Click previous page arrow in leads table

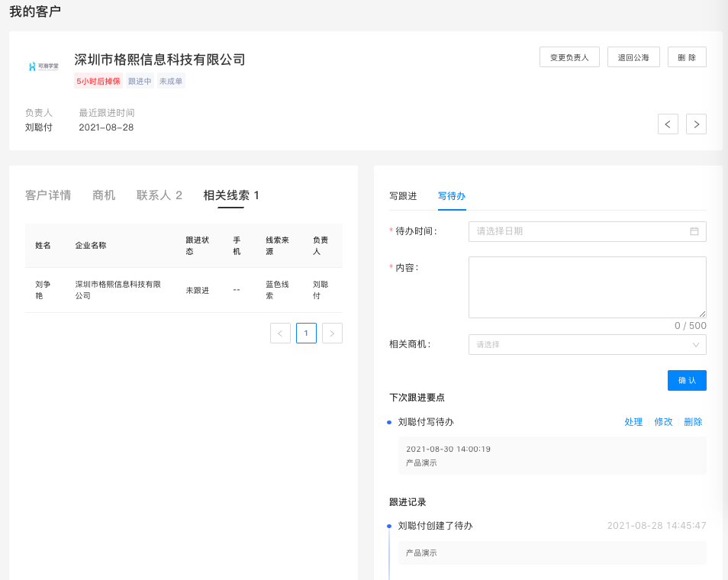pos(280,333)
